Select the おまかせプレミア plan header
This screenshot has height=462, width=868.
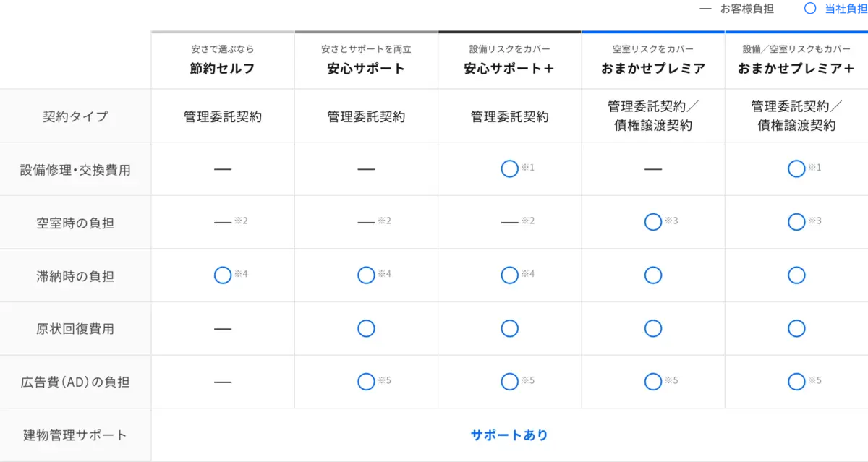[652, 69]
